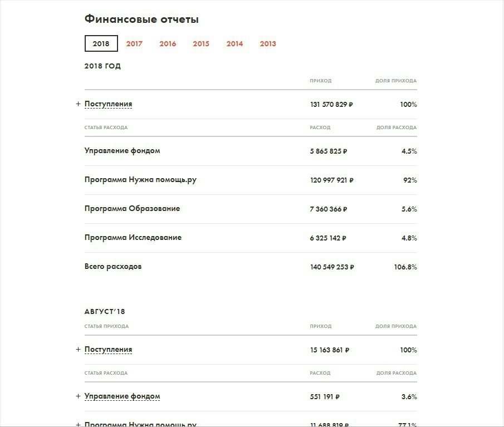Select the Программа Исследование row label
Viewport: 504px width, 427px height.
[133, 238]
